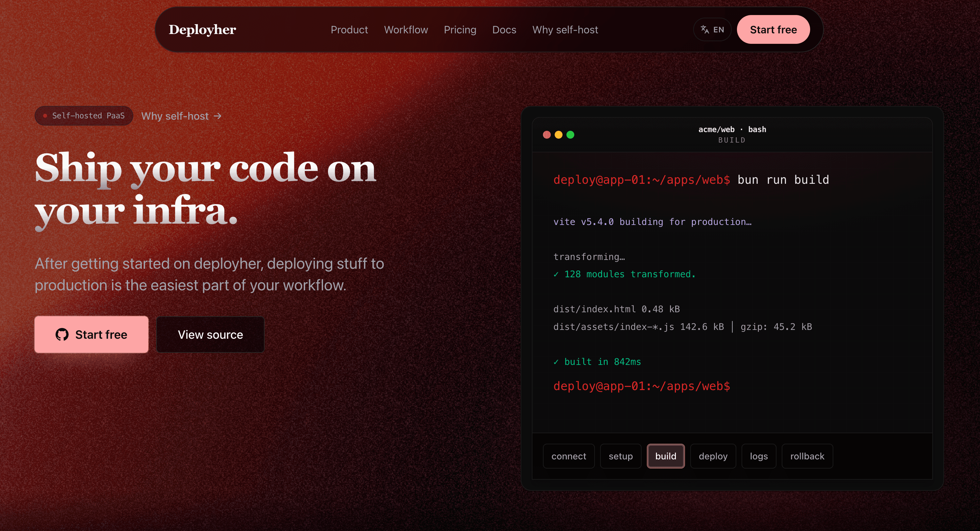Click the 'dist/assets/index-*.js 142.6 kB' line

pyautogui.click(x=682, y=327)
